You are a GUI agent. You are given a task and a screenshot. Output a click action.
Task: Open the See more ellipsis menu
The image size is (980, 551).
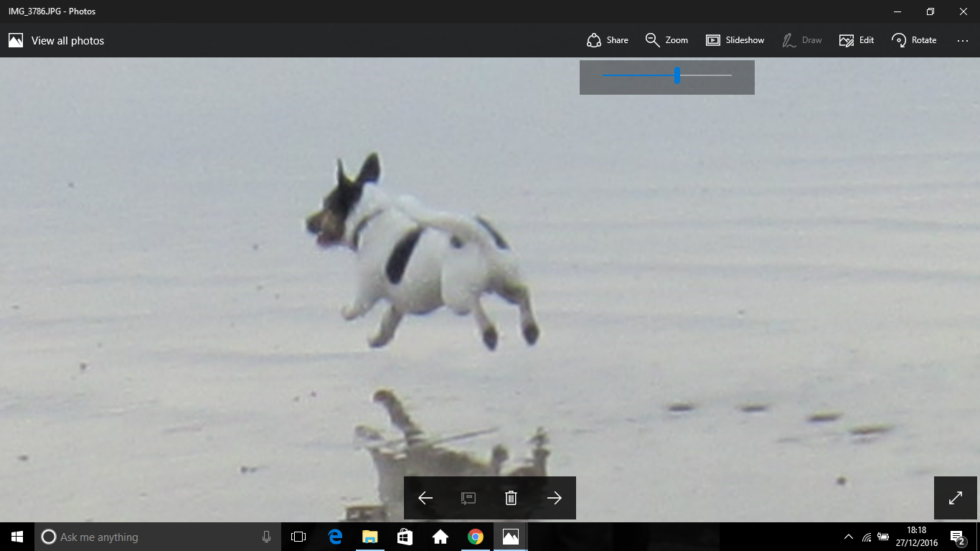[962, 40]
